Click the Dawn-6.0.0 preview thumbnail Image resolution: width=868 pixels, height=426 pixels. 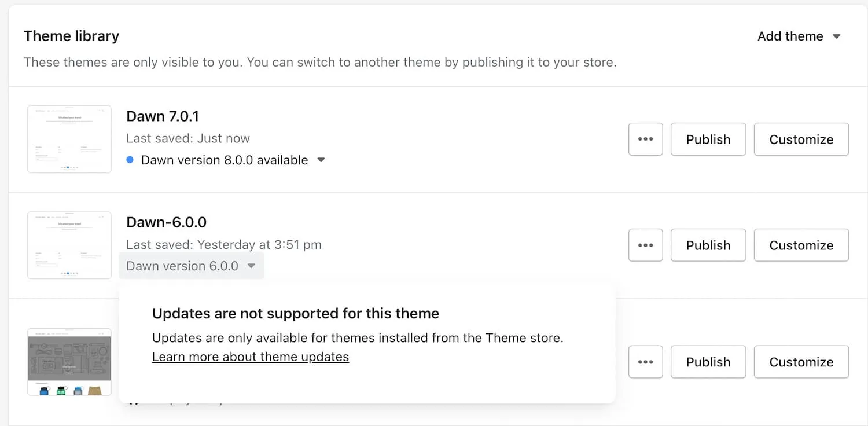[x=69, y=245]
